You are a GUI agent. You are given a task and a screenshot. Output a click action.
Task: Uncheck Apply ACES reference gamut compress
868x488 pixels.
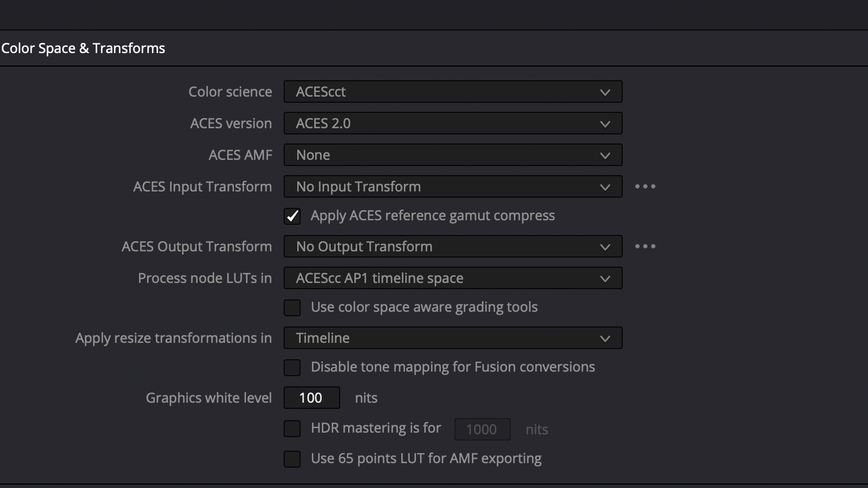click(x=292, y=216)
